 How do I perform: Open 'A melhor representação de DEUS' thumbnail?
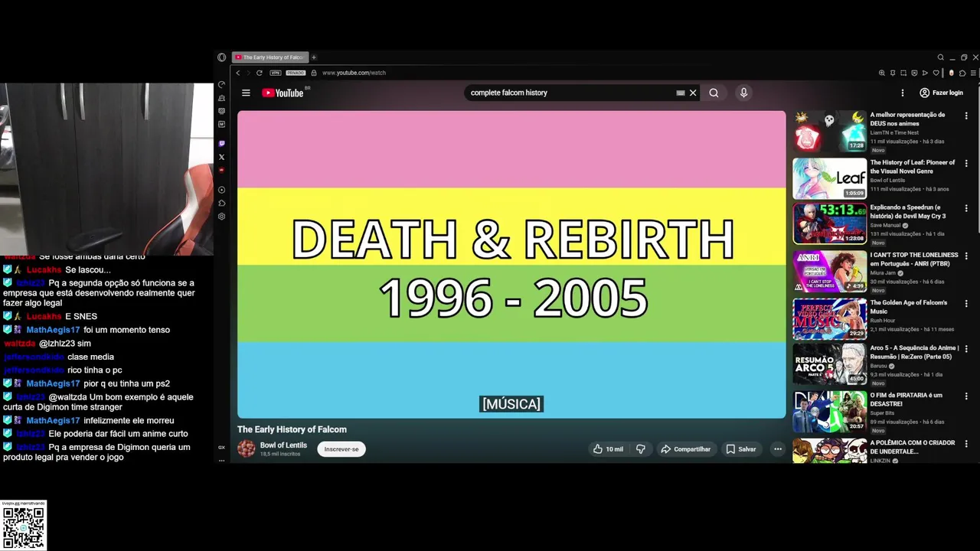pyautogui.click(x=829, y=132)
